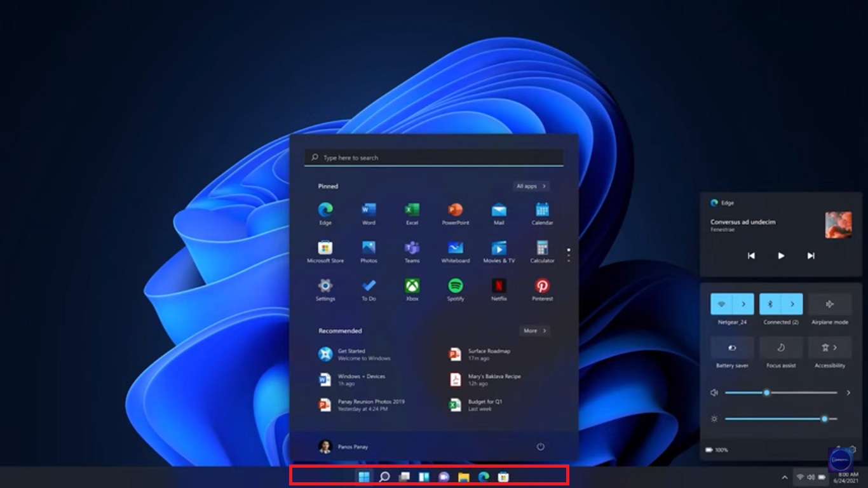Adjust the brightness slider

click(781, 419)
